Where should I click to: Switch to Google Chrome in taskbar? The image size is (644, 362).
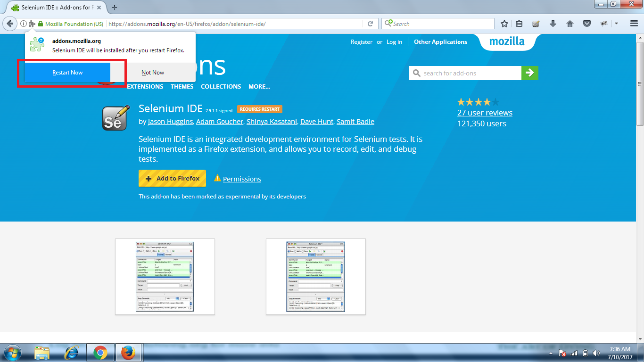click(100, 353)
